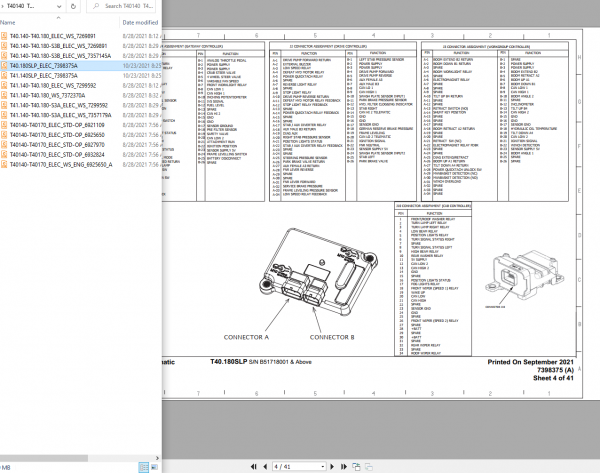This screenshot has width=600, height=473.
Task: Click the Search T40140 search field
Action: (121, 6)
